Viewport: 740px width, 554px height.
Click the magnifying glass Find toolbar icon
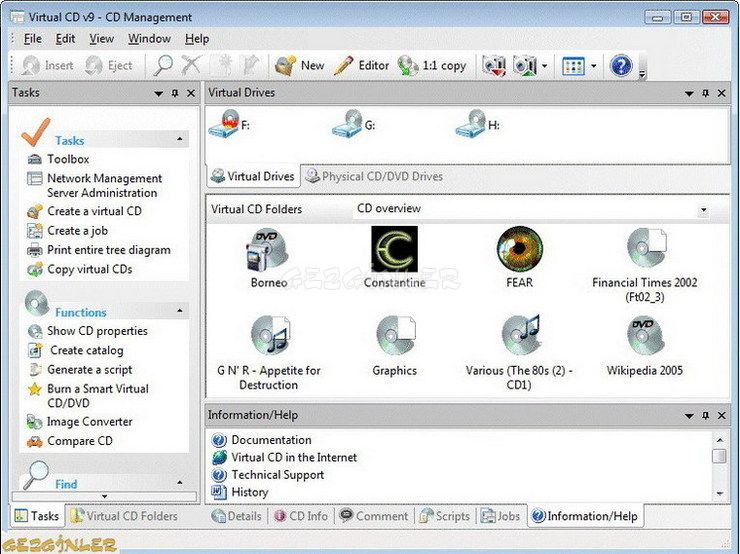coord(163,66)
